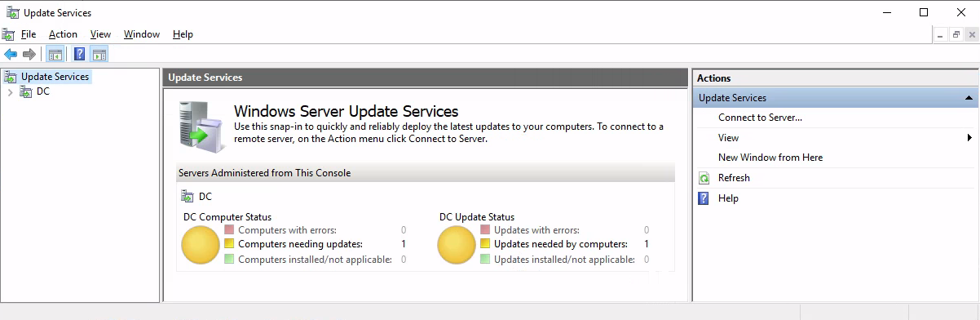Click the red Computers with errors swatch
980x320 pixels.
229,231
